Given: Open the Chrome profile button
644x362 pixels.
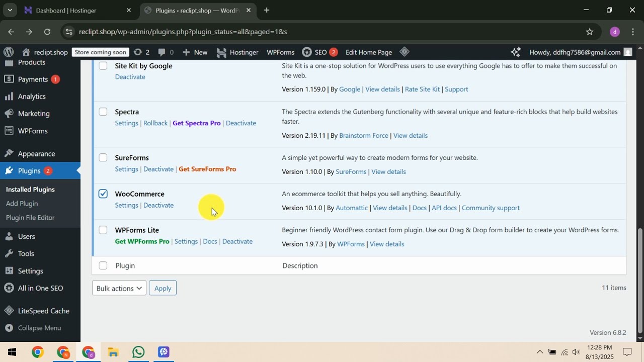Looking at the screenshot, I should pos(615,32).
